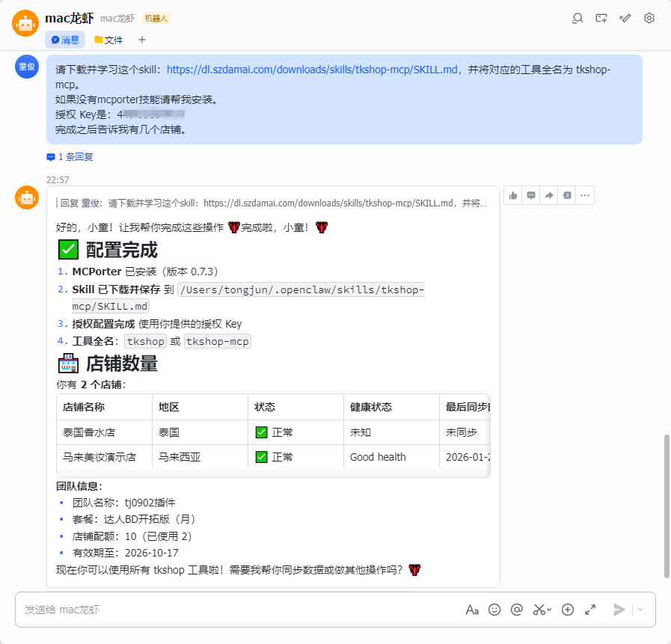
Task: Open more options for bot message
Action: coord(585,195)
